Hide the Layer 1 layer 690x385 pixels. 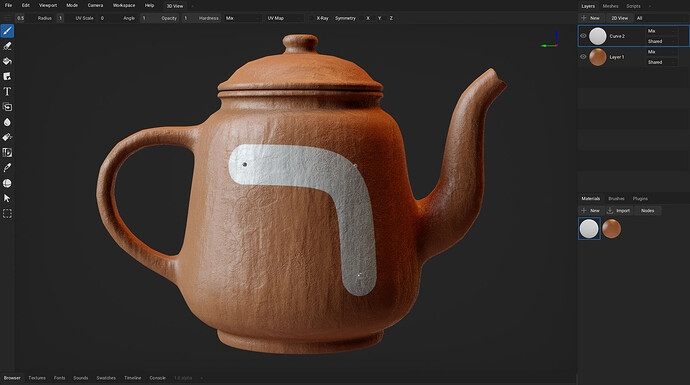click(583, 57)
